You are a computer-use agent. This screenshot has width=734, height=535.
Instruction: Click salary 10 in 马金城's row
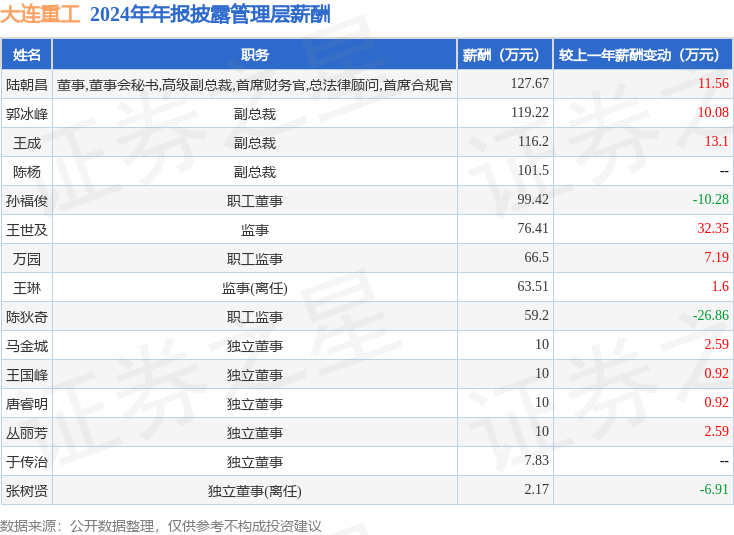542,344
